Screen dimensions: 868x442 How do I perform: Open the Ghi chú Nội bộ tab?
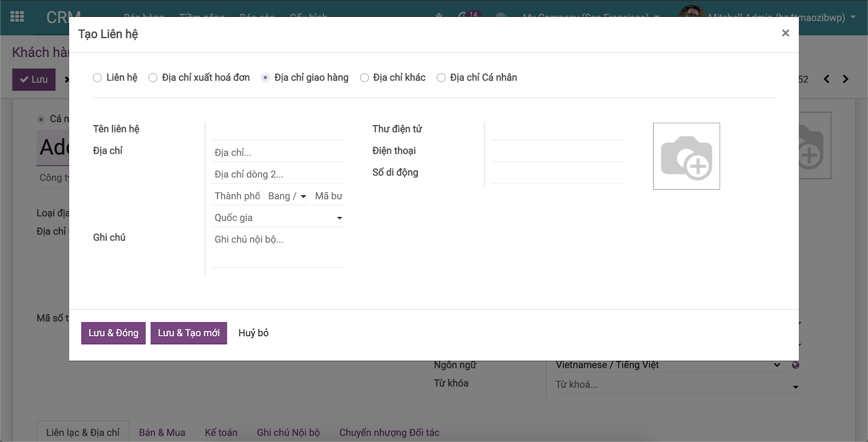pyautogui.click(x=289, y=432)
